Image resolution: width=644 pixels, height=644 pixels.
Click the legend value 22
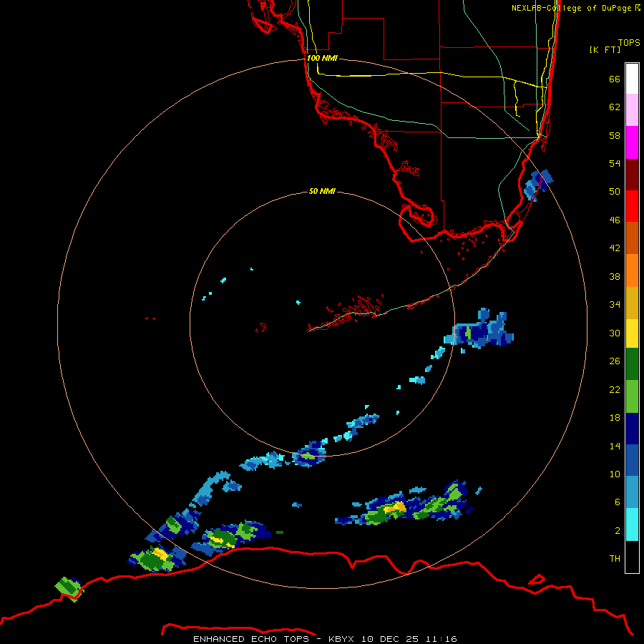tap(615, 389)
